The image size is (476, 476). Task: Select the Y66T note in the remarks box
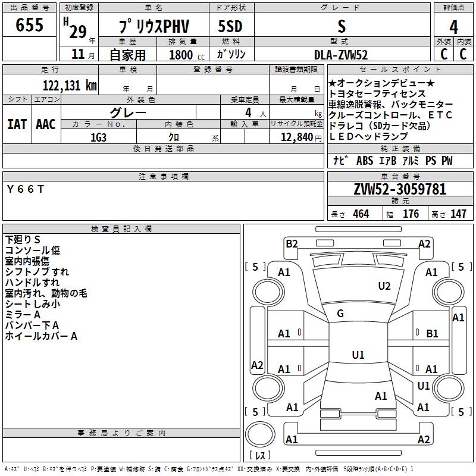coord(26,189)
